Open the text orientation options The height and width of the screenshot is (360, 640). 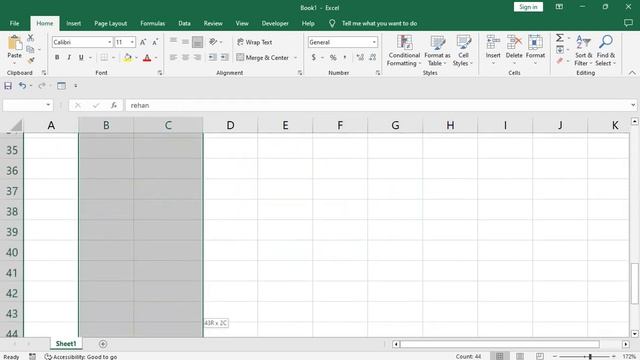[213, 42]
